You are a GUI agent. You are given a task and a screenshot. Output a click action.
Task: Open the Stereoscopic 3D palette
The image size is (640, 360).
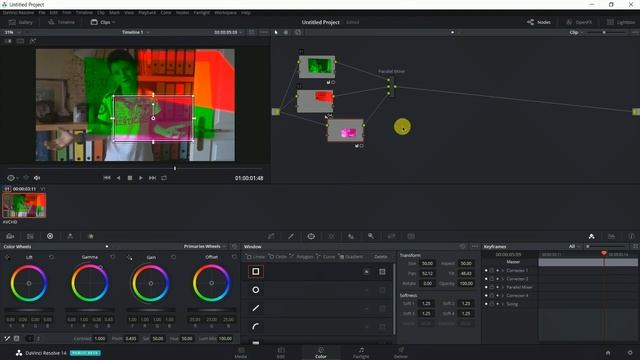pyautogui.click(x=411, y=236)
